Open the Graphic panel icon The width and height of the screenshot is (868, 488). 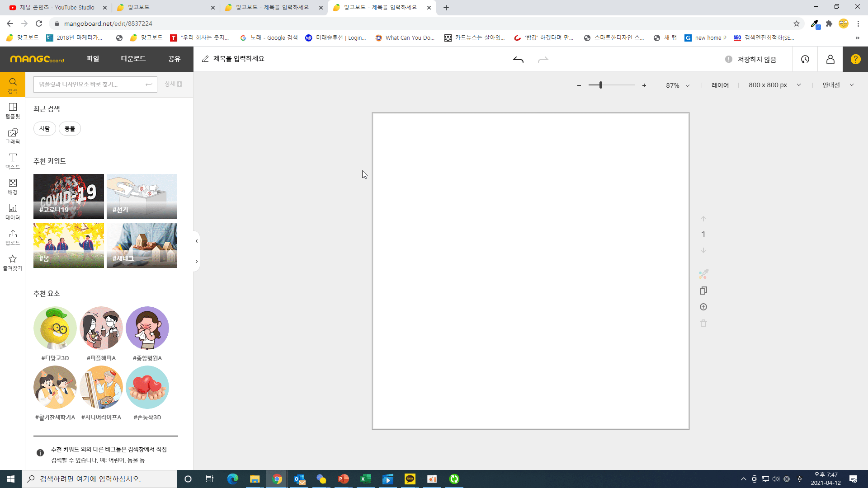(13, 136)
